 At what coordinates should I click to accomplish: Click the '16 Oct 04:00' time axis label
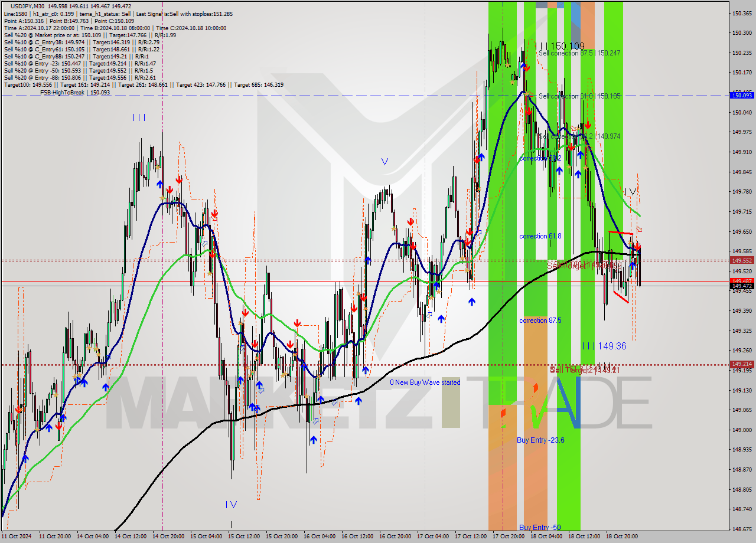(x=318, y=537)
